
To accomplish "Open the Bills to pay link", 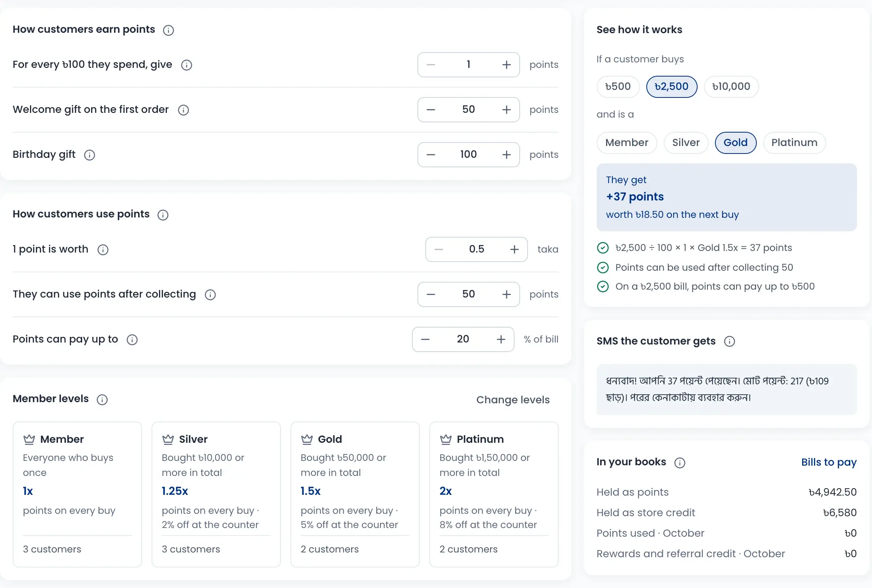I will 829,462.
